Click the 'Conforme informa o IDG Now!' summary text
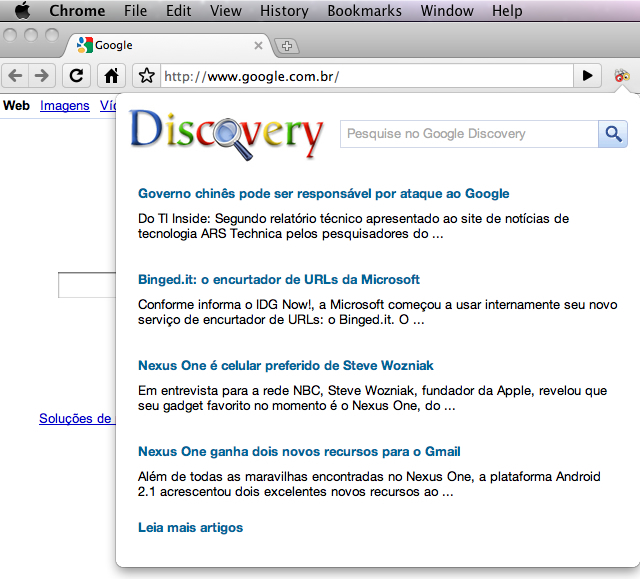 (378, 312)
